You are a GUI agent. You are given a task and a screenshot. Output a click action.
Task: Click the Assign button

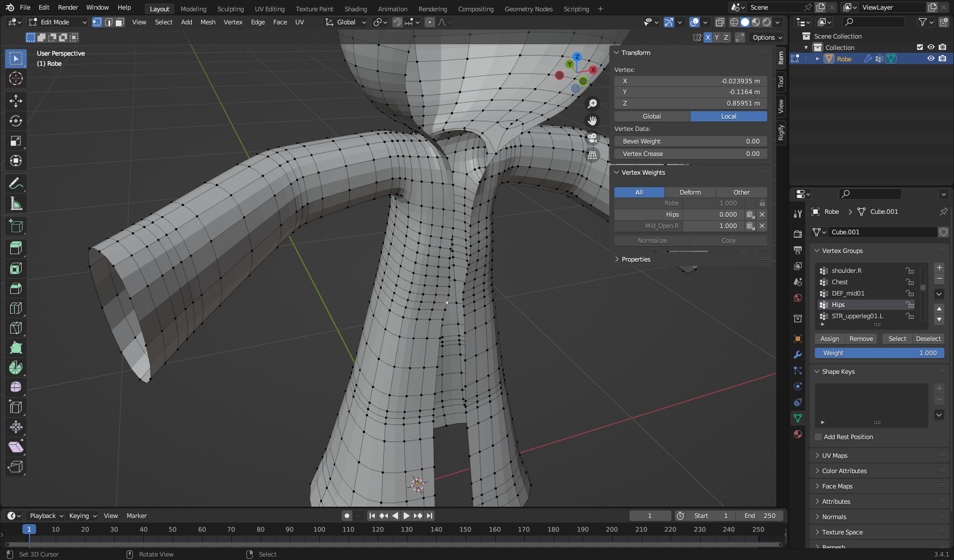tap(829, 339)
